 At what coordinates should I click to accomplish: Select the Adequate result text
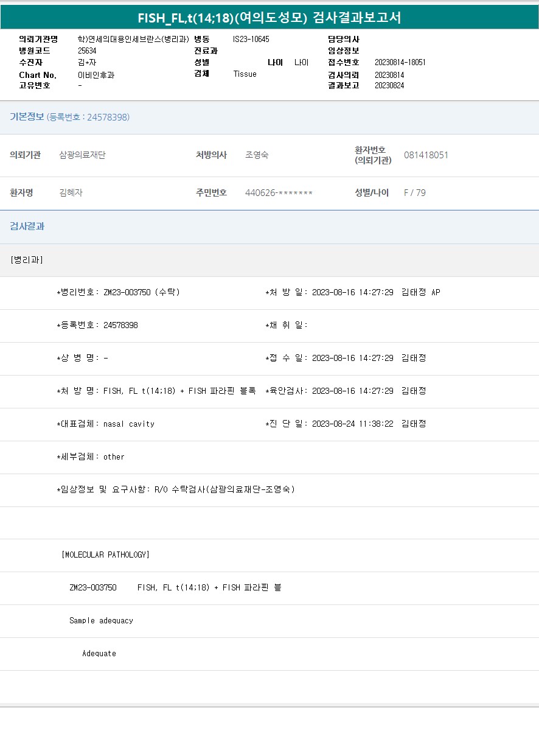99,654
